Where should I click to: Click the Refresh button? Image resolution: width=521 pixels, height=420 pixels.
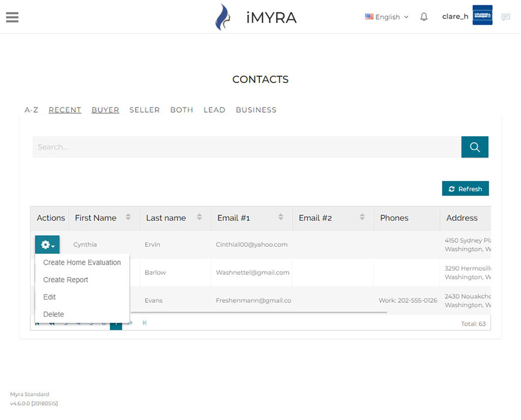465,188
